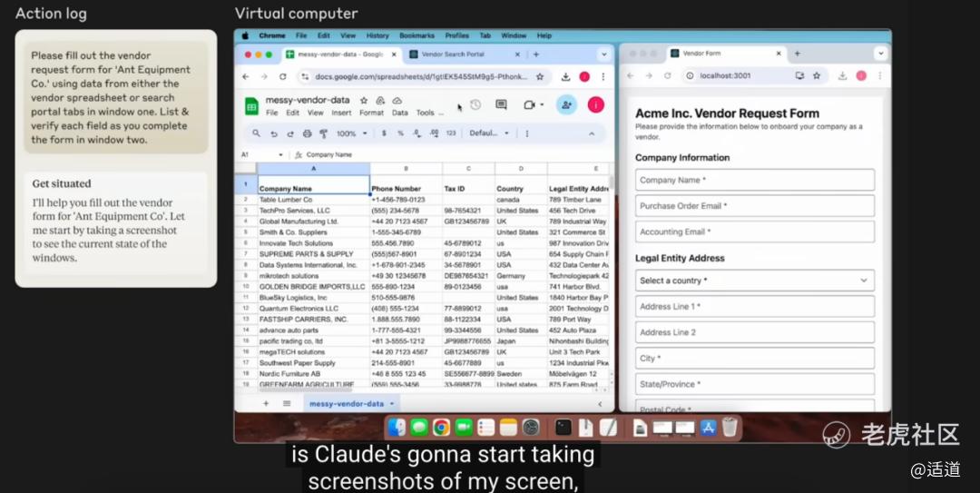
Task: Open the Sheets Tools menu
Action: point(425,113)
